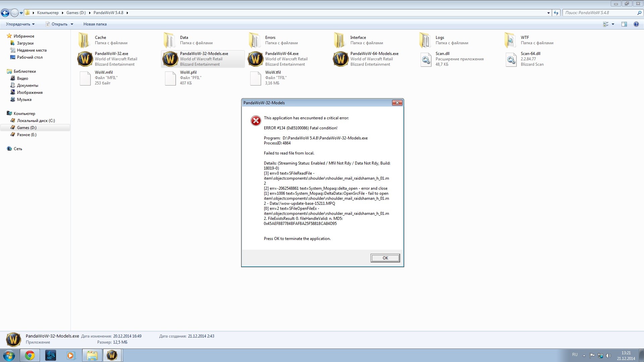Click OK to terminate the application
Image resolution: width=644 pixels, height=362 pixels.
click(x=385, y=258)
